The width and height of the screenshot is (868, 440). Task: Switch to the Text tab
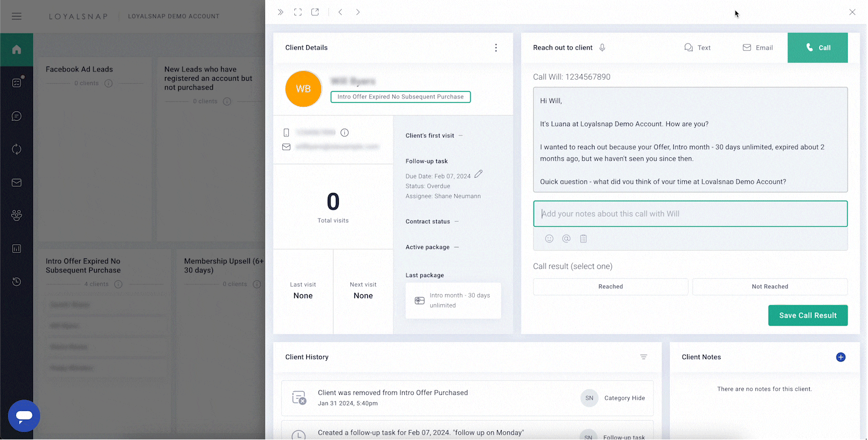697,48
